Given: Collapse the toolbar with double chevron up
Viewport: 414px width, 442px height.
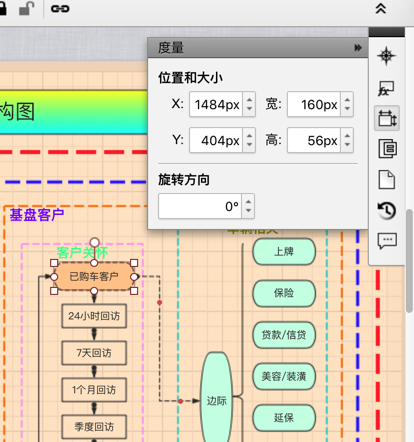Looking at the screenshot, I should (x=381, y=8).
